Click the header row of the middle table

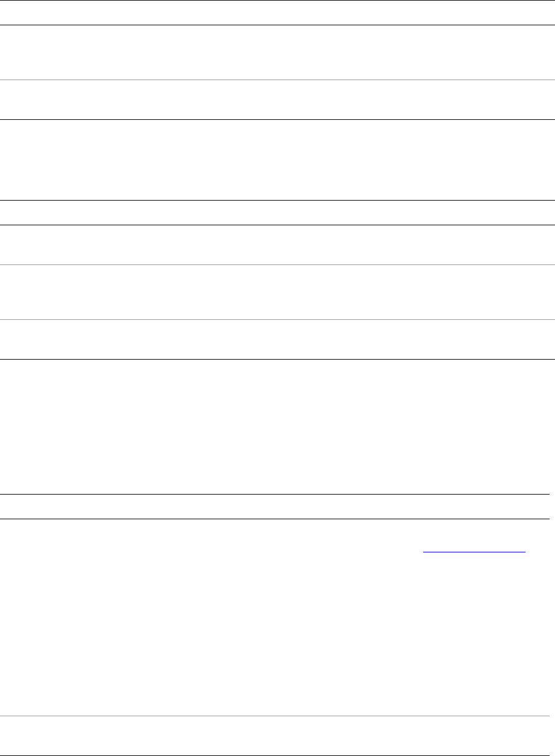pyautogui.click(x=277, y=213)
